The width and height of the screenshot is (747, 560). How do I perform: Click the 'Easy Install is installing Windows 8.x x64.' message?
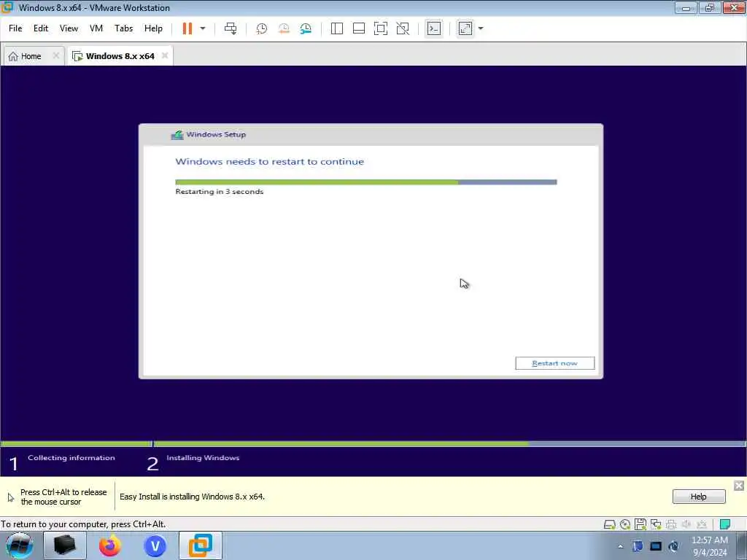point(192,497)
